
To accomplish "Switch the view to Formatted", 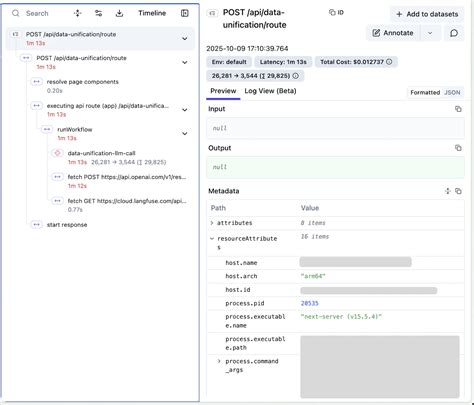I will pyautogui.click(x=425, y=92).
